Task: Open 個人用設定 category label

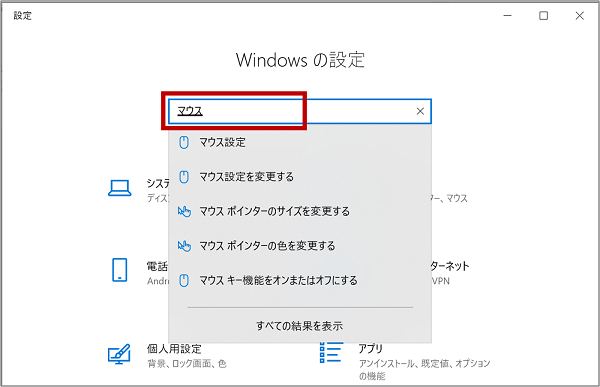Action: coord(174,349)
